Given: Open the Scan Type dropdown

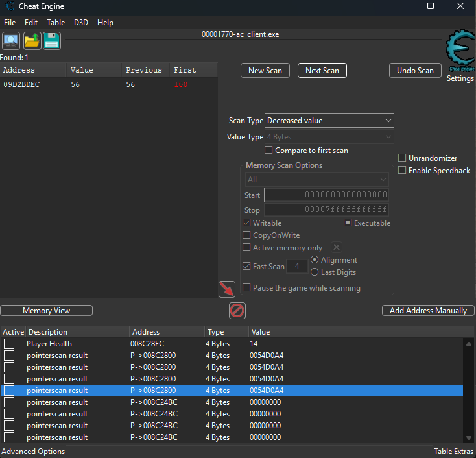Looking at the screenshot, I should 329,121.
